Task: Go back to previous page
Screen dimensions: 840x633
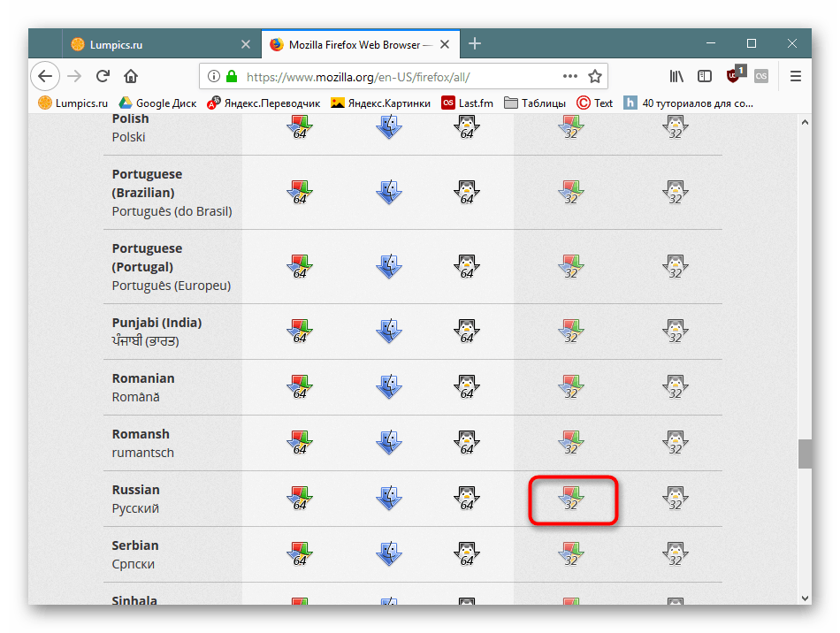Action: click(45, 76)
